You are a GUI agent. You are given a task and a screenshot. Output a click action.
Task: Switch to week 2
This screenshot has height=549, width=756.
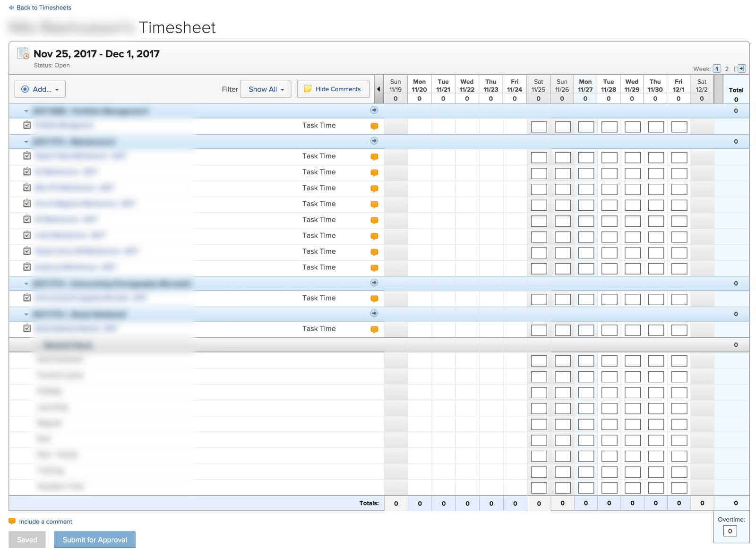click(x=727, y=69)
